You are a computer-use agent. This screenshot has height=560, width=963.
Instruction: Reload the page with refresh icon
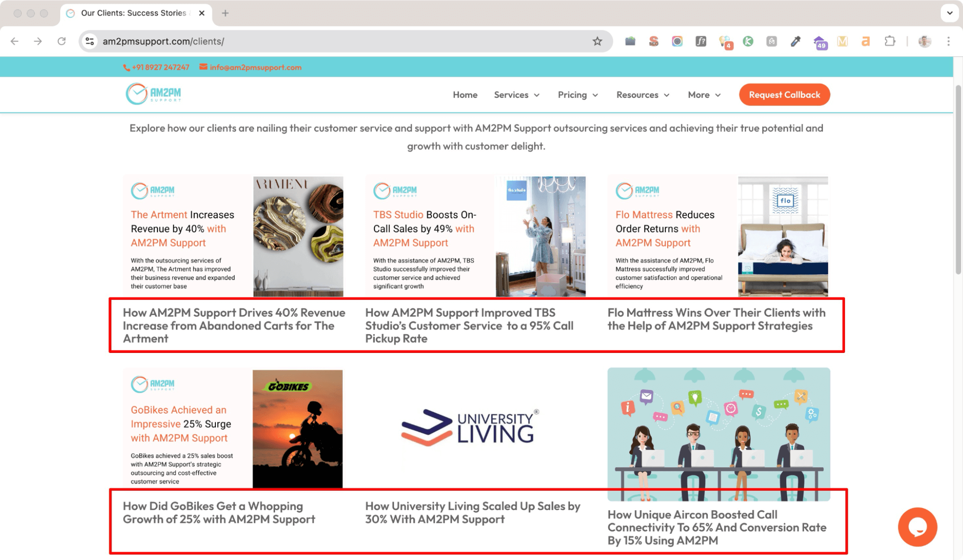[x=61, y=41]
